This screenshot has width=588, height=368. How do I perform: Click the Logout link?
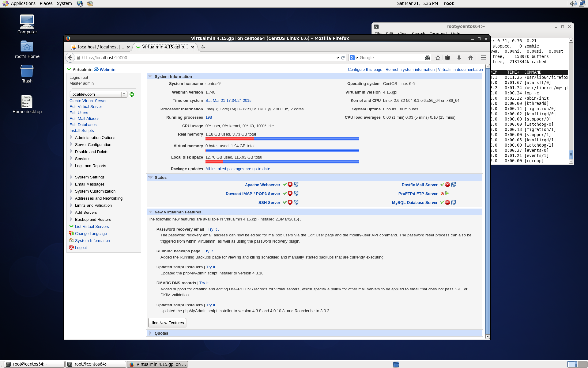81,247
